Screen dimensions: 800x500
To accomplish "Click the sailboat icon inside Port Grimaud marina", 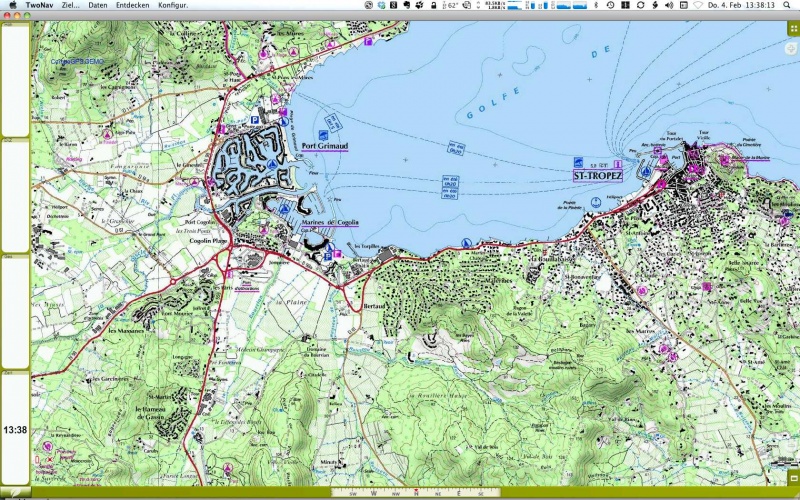I will tap(272, 164).
